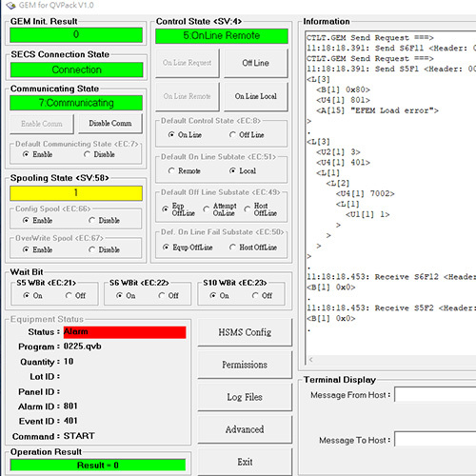Set S10 WBit to On
This screenshot has height=476, width=476.
click(x=219, y=295)
